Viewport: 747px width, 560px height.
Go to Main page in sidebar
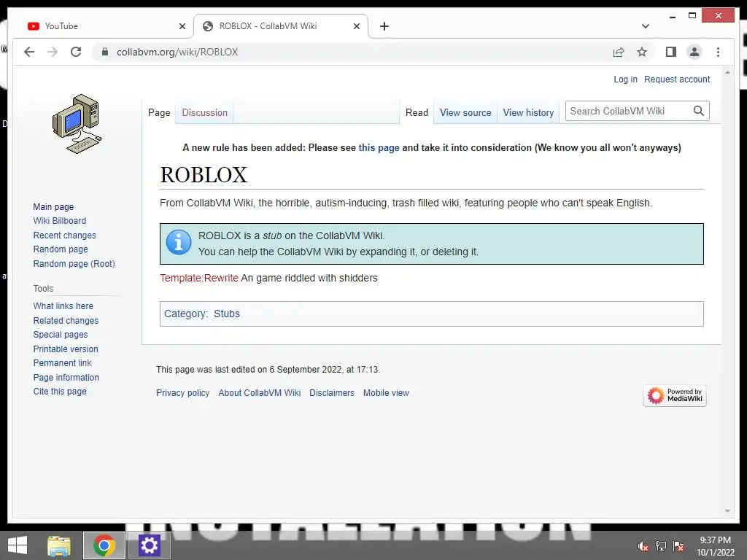point(53,206)
